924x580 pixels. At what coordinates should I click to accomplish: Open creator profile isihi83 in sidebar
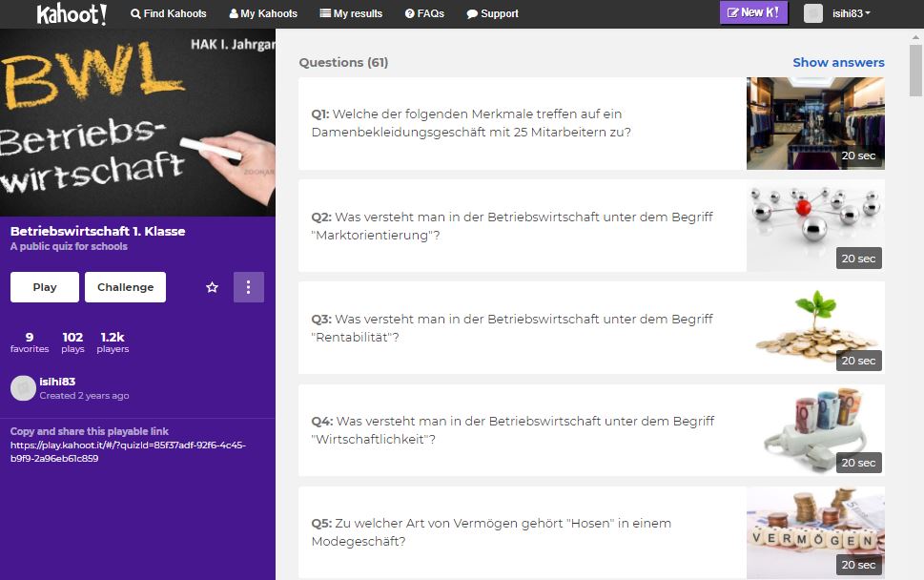[57, 382]
